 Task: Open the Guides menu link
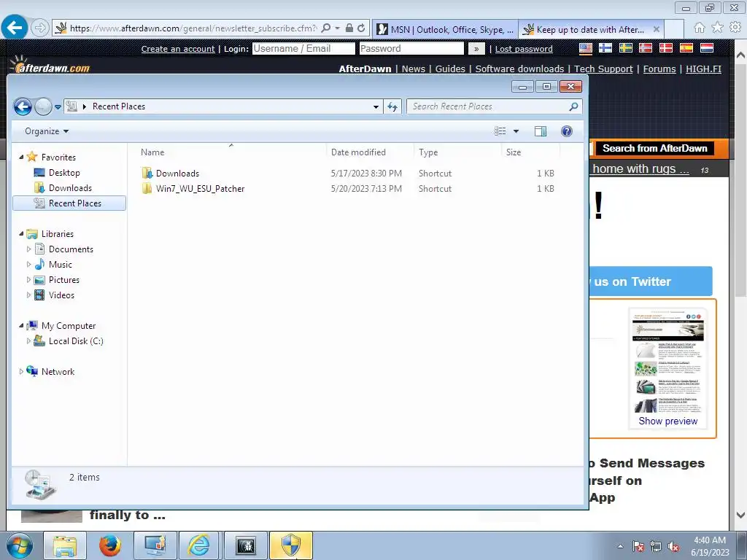click(x=449, y=69)
